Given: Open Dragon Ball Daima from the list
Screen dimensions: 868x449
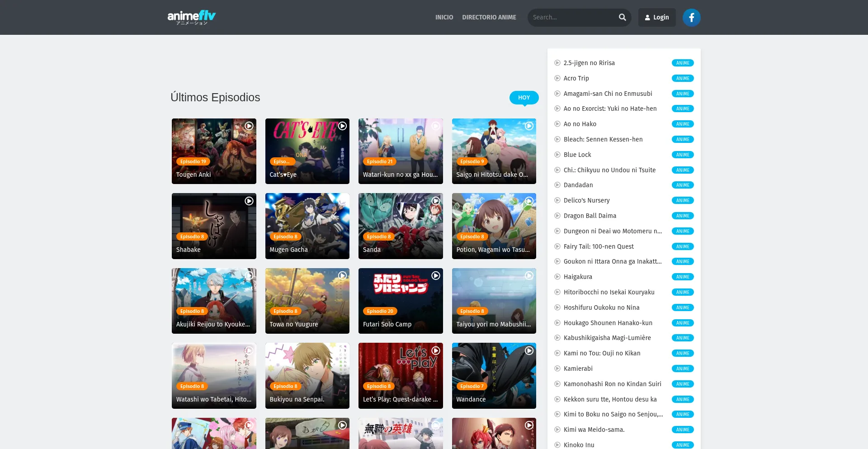Looking at the screenshot, I should point(590,216).
